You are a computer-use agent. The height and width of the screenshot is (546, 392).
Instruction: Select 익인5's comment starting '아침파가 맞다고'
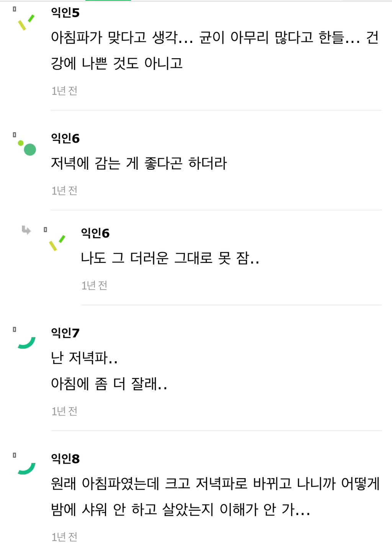click(215, 50)
